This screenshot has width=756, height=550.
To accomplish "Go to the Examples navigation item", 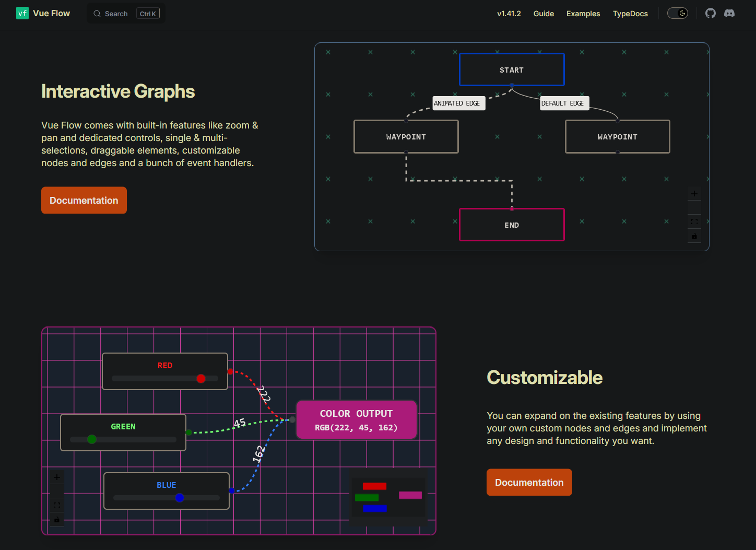I will click(x=583, y=14).
